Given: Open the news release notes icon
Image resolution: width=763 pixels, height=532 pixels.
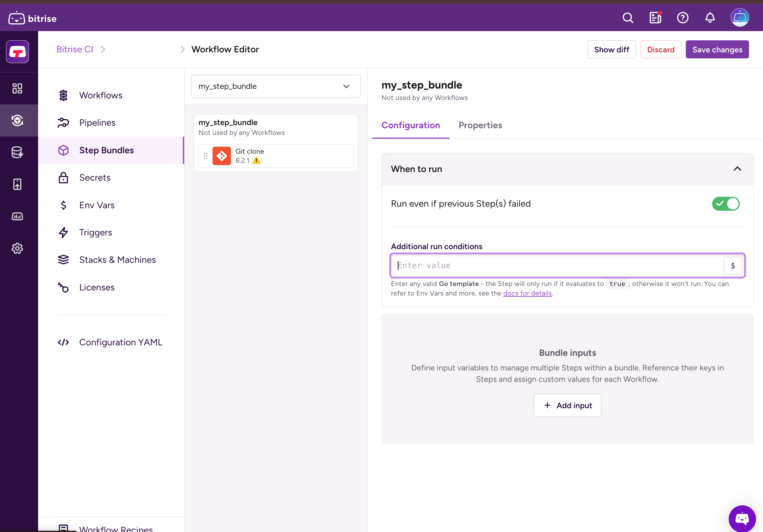Looking at the screenshot, I should [655, 18].
